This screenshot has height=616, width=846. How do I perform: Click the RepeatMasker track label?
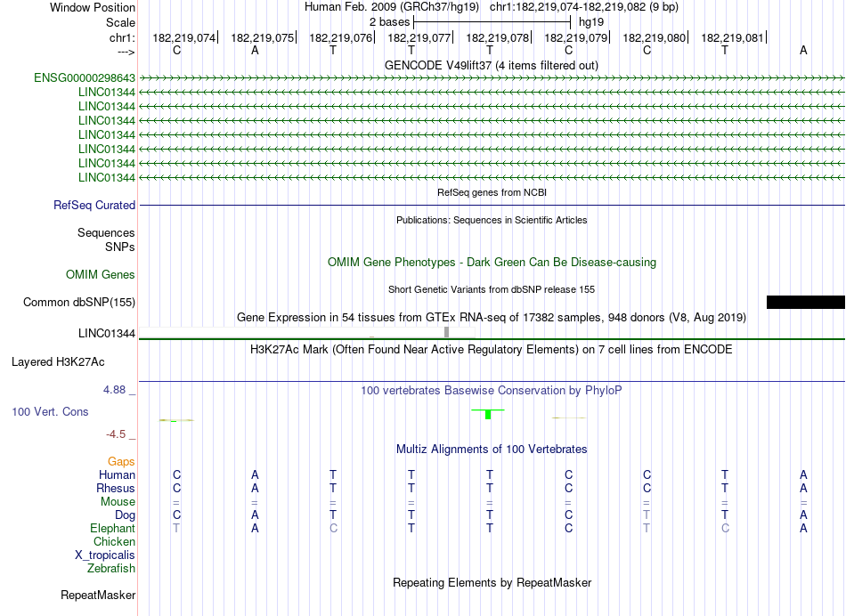pos(98,596)
